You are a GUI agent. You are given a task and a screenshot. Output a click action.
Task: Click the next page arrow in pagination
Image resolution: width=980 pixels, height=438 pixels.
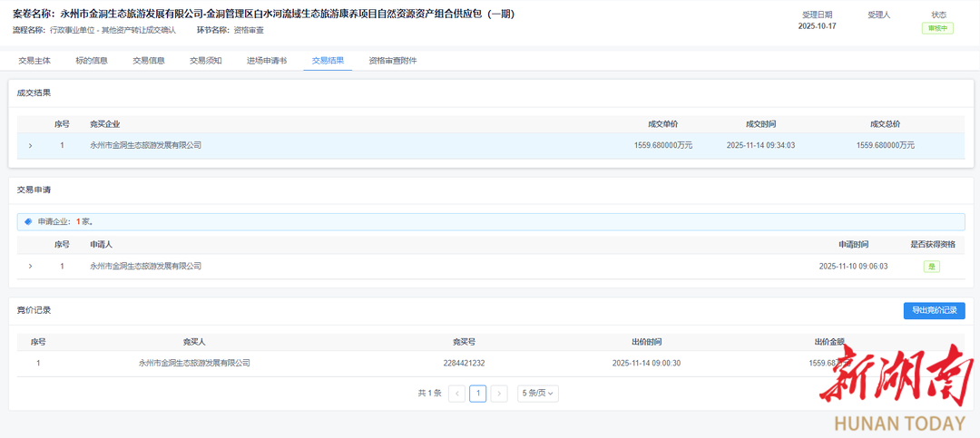click(498, 394)
